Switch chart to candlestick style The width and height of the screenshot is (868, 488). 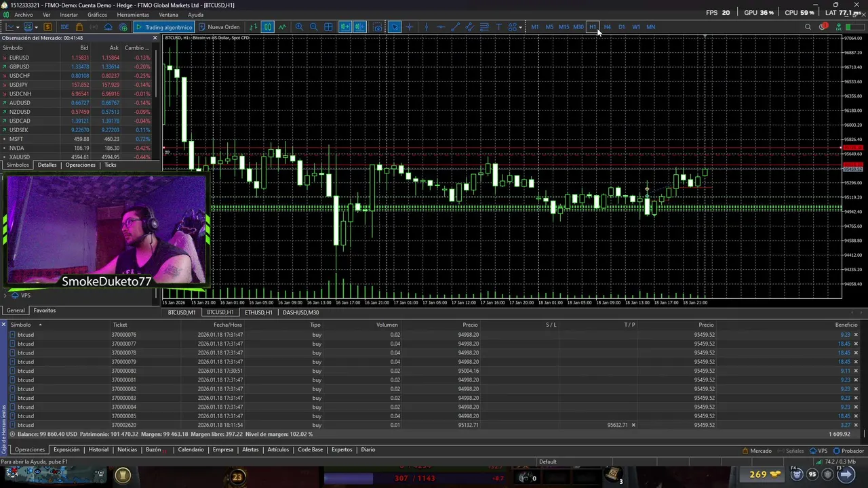pos(268,27)
